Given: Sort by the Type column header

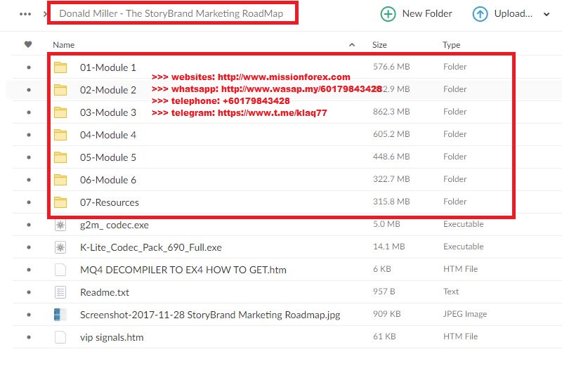Looking at the screenshot, I should pyautogui.click(x=451, y=45).
